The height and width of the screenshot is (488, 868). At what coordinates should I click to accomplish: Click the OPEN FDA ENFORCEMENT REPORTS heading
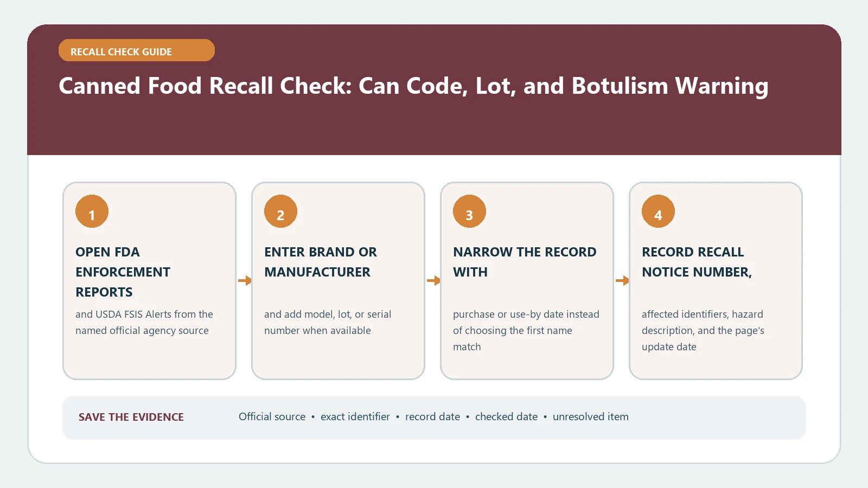pyautogui.click(x=123, y=272)
